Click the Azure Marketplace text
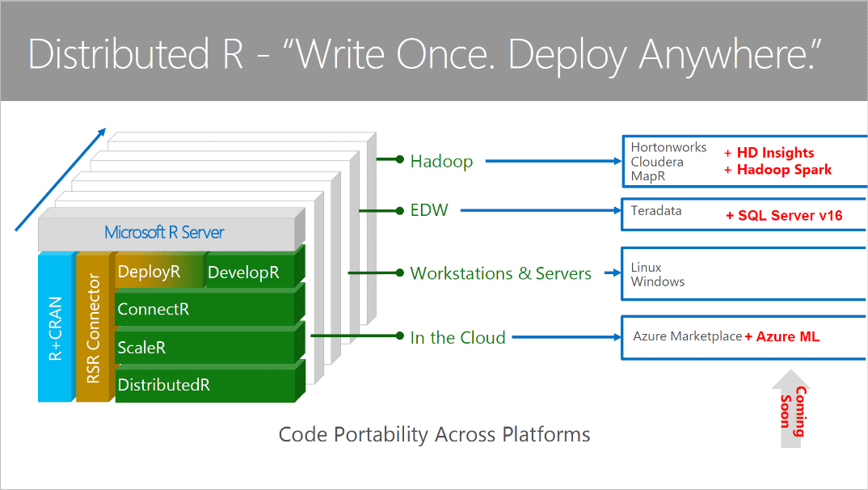The width and height of the screenshot is (868, 490). pos(688,336)
